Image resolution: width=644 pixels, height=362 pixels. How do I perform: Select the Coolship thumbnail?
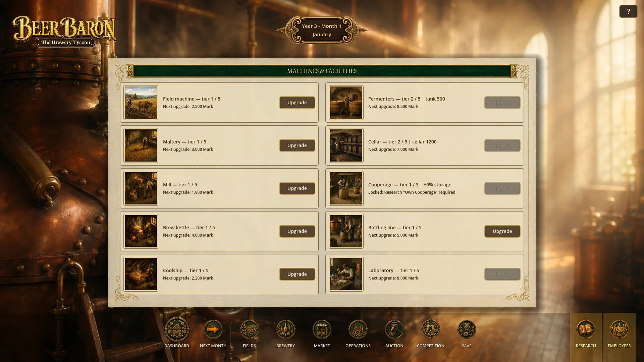click(141, 274)
